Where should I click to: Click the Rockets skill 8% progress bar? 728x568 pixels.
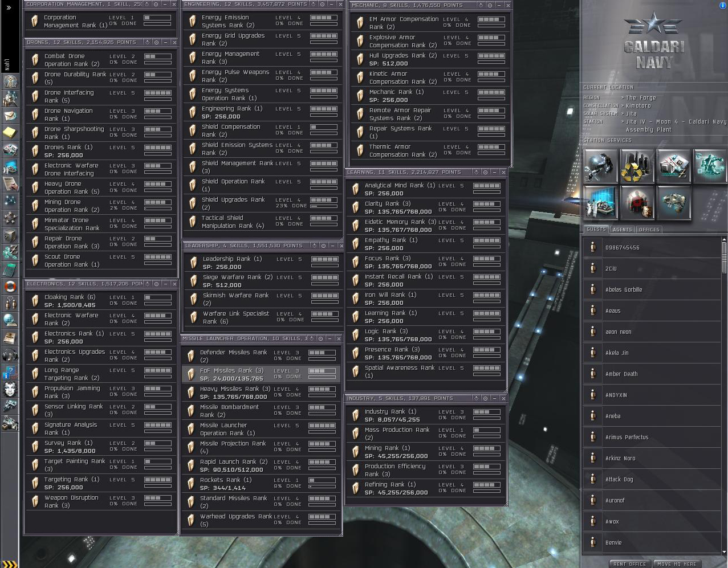[322, 487]
